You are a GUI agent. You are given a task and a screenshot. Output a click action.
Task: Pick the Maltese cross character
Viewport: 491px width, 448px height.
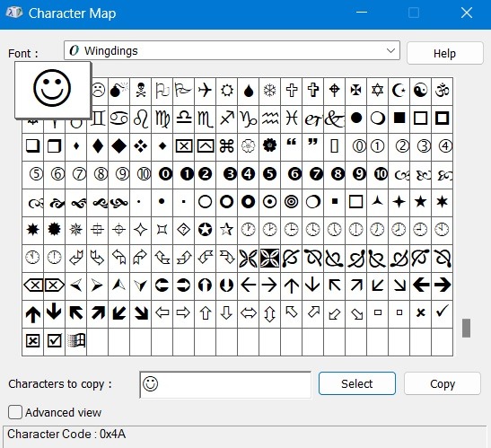pyautogui.click(x=356, y=91)
